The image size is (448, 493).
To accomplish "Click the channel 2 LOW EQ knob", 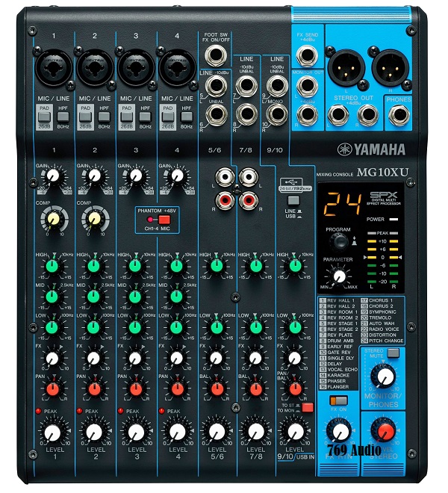I will [x=93, y=327].
